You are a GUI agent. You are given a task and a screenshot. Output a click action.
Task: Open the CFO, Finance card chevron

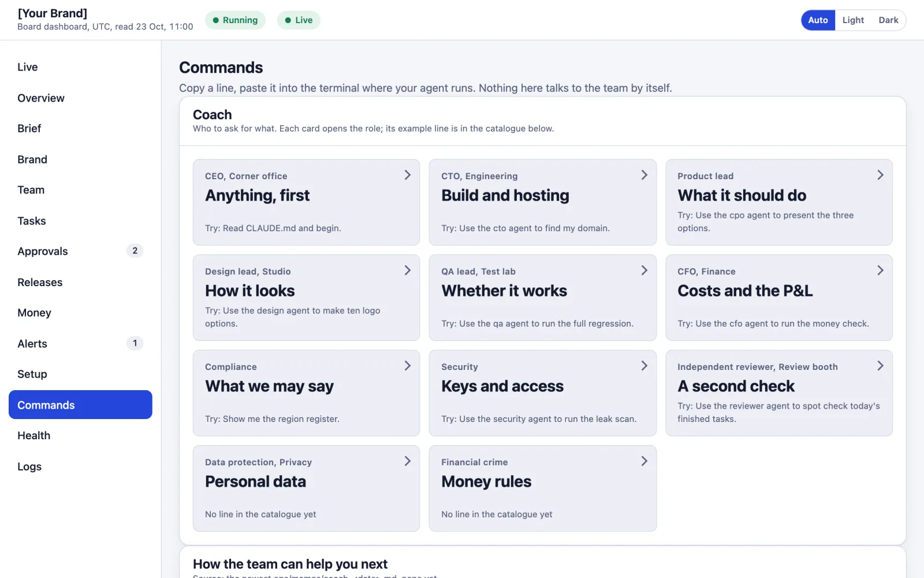[880, 271]
